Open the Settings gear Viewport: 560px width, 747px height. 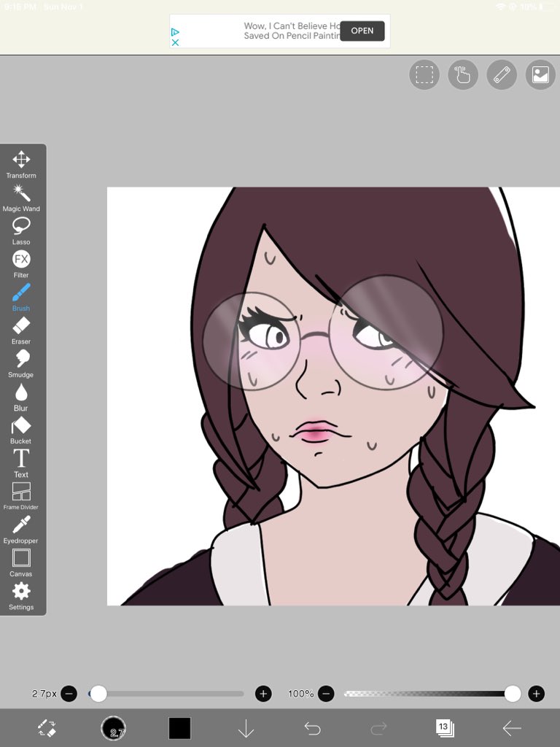(x=21, y=597)
